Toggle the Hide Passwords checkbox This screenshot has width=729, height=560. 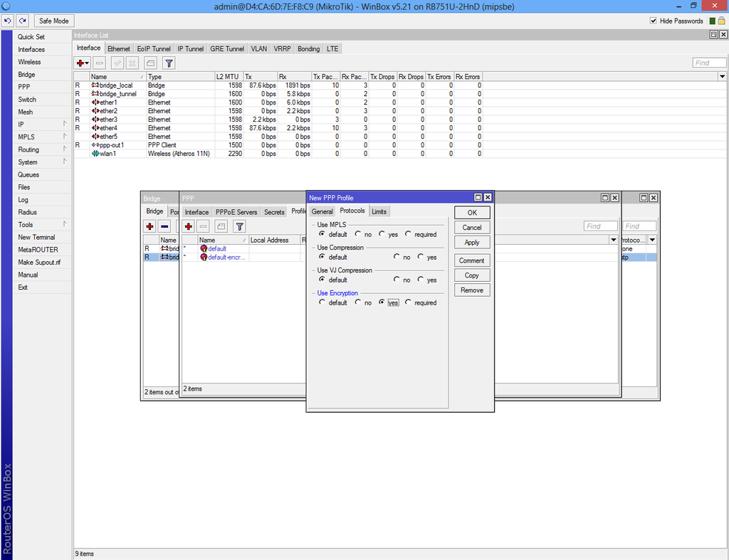coord(653,20)
